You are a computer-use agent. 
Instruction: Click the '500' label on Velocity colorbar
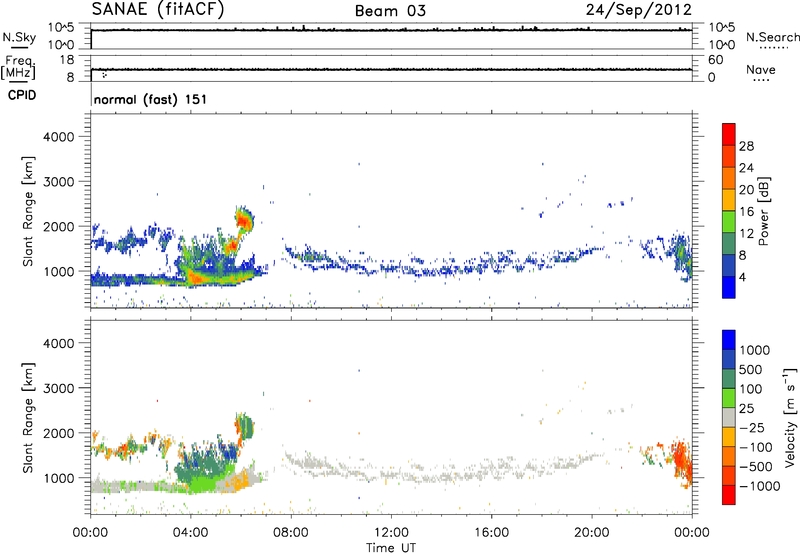pos(751,370)
